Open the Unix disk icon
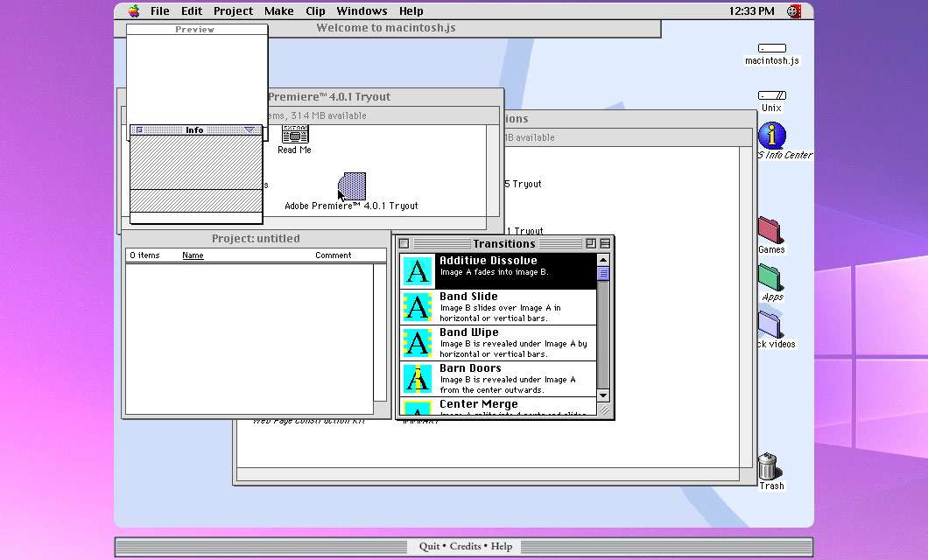The width and height of the screenshot is (928, 560). 772,95
